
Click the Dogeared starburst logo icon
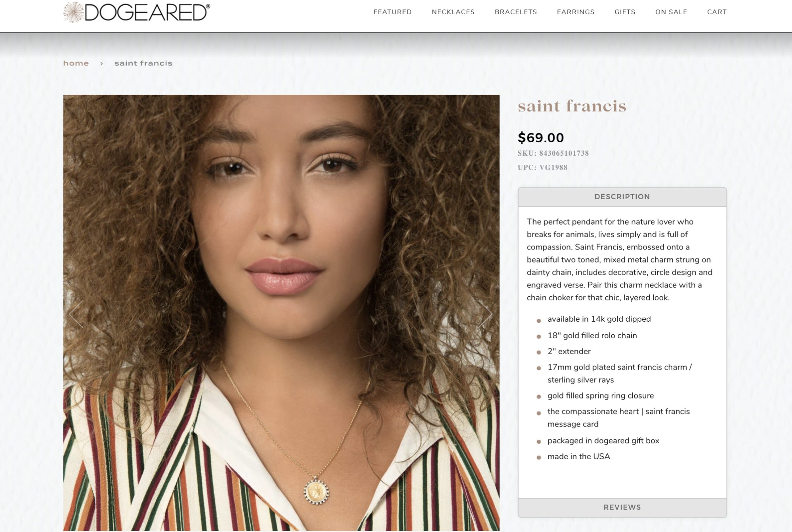tap(74, 12)
